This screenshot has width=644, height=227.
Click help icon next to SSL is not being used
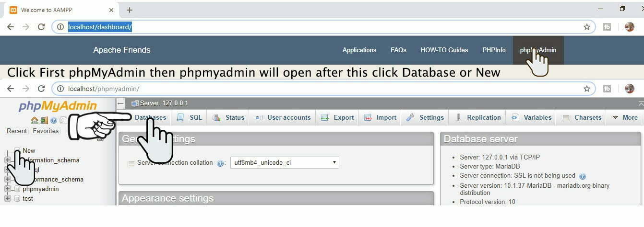point(583,176)
